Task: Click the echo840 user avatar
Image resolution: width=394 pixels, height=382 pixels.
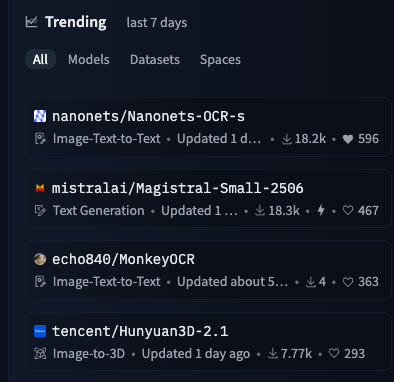Action: (x=40, y=259)
